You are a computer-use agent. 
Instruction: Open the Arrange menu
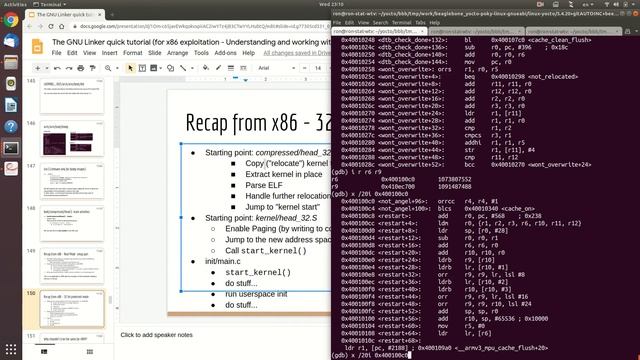pyautogui.click(x=178, y=53)
